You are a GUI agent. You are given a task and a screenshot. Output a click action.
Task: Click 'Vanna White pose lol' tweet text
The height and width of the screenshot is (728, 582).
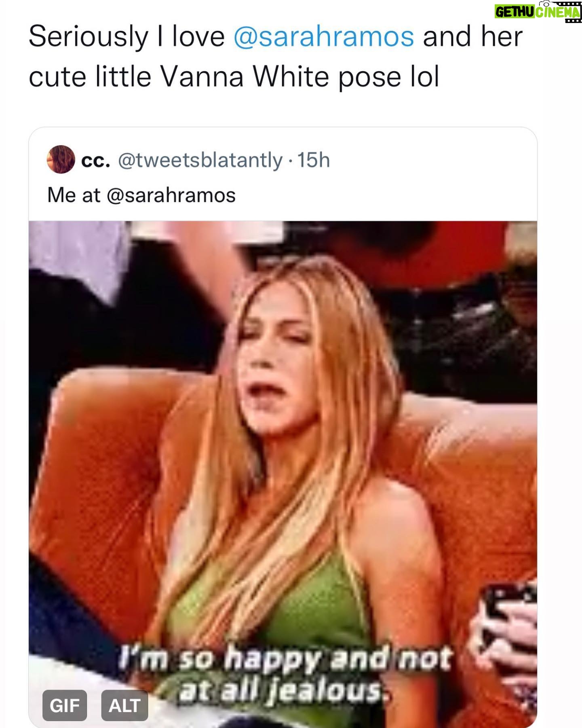(x=300, y=77)
